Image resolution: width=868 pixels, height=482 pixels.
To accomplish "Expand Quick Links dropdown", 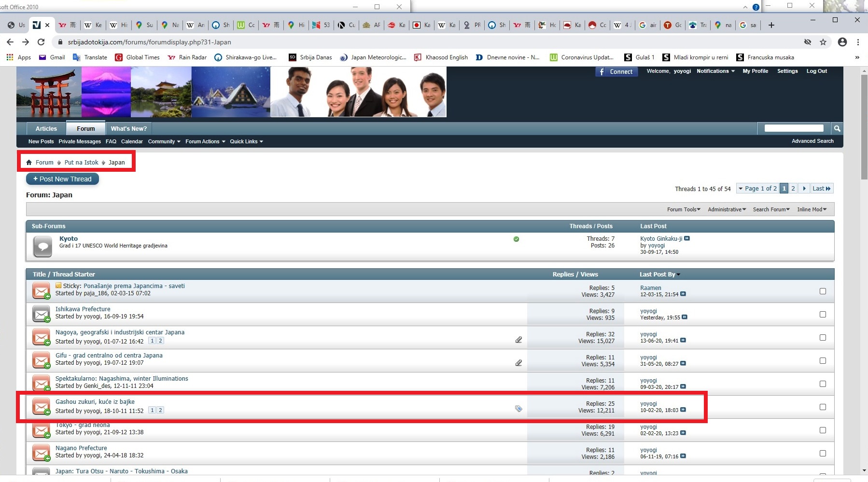I will click(246, 141).
